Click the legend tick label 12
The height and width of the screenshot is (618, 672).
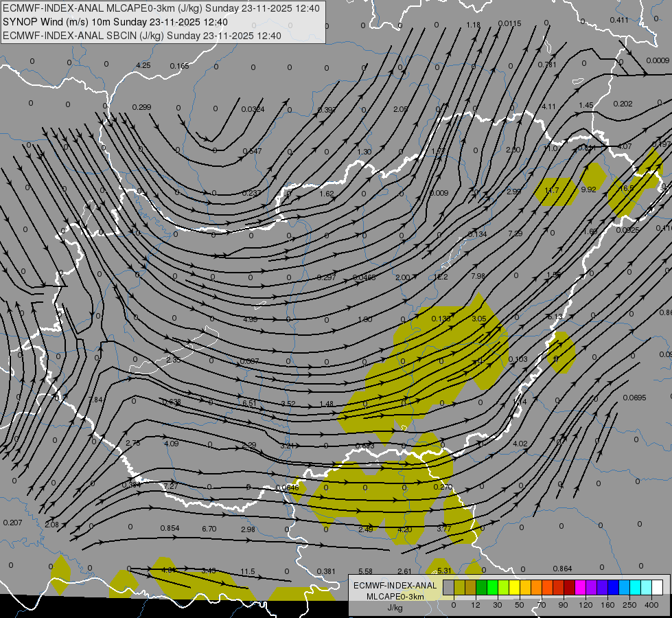click(475, 605)
